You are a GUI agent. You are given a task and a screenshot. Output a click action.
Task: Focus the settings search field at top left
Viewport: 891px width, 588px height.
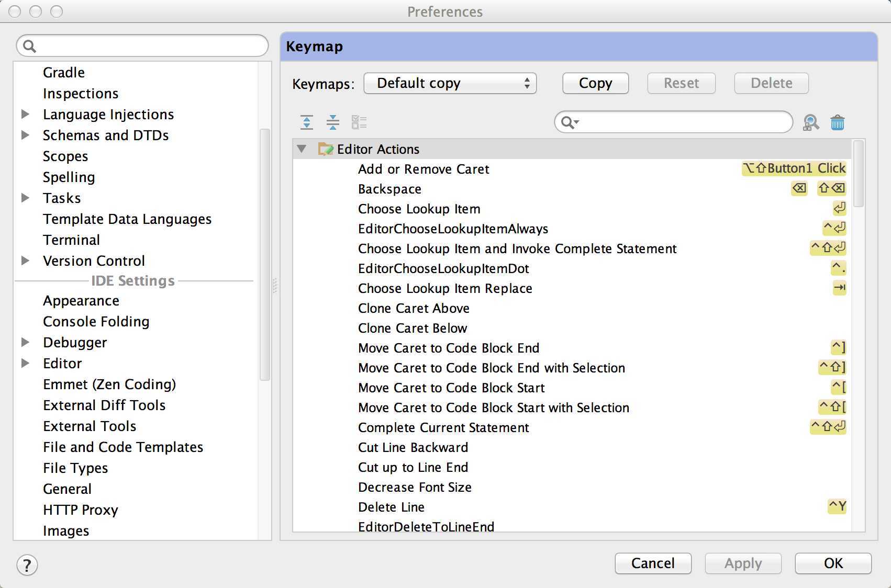tap(142, 46)
